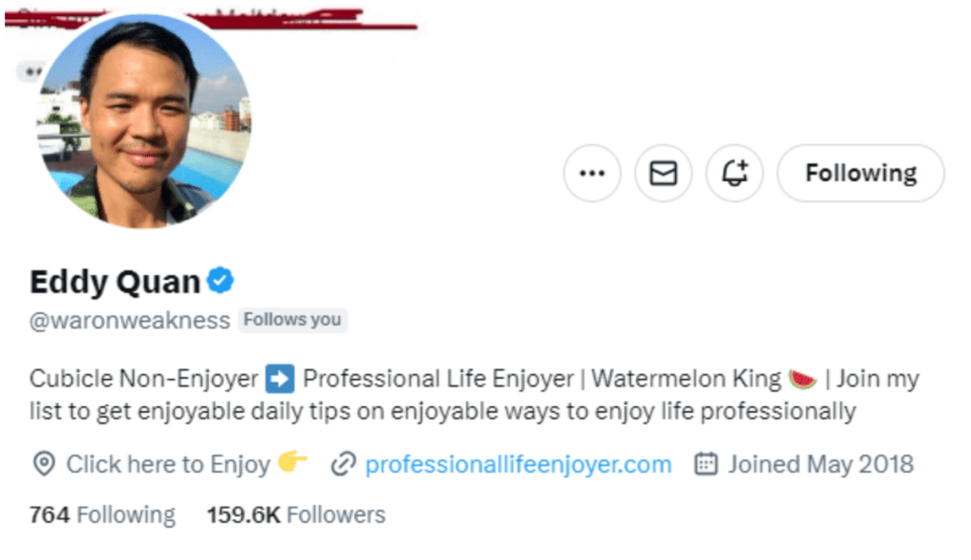The width and height of the screenshot is (971, 560).
Task: Click the Follows you badge
Action: click(292, 320)
